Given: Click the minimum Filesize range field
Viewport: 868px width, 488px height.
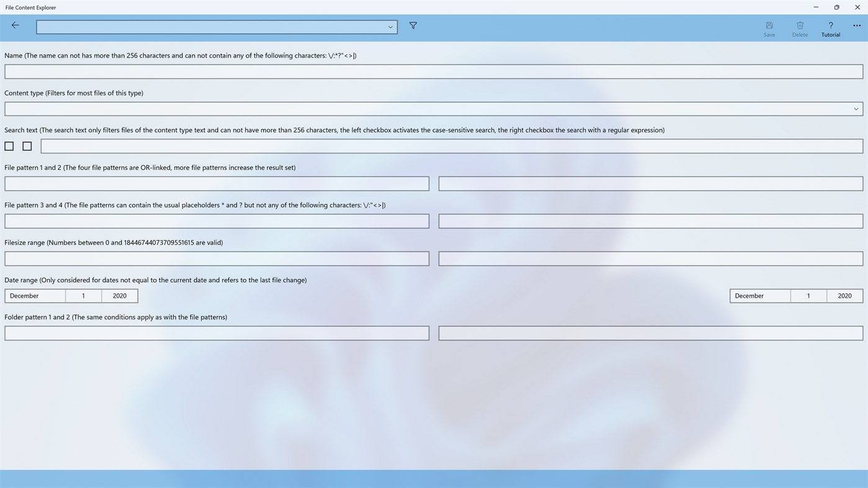Looking at the screenshot, I should [216, 258].
